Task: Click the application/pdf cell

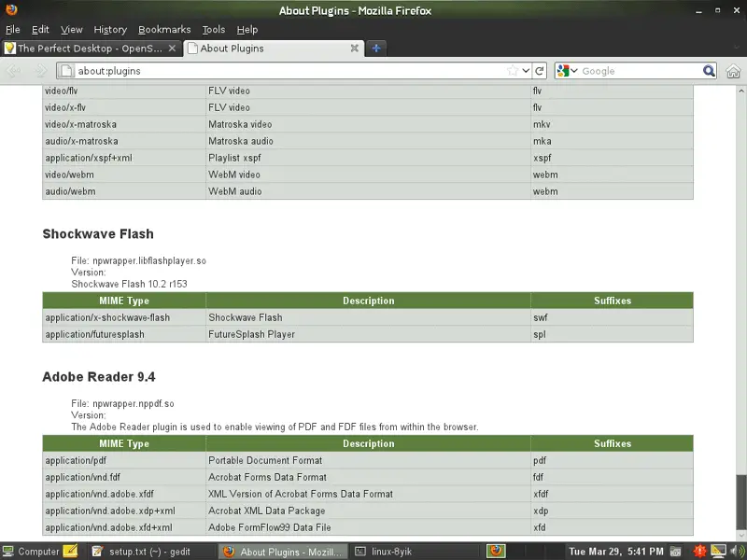Action: [x=124, y=460]
